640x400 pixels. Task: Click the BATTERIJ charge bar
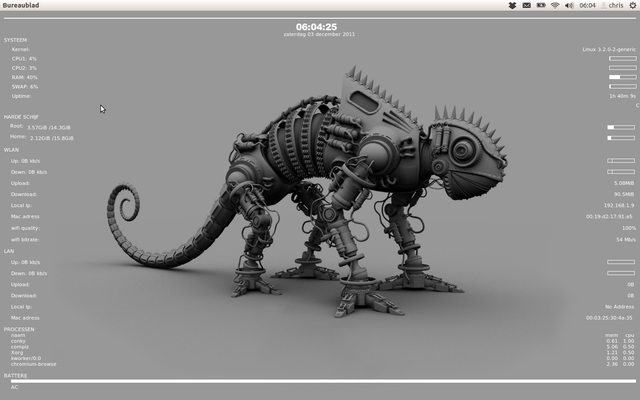(323, 381)
